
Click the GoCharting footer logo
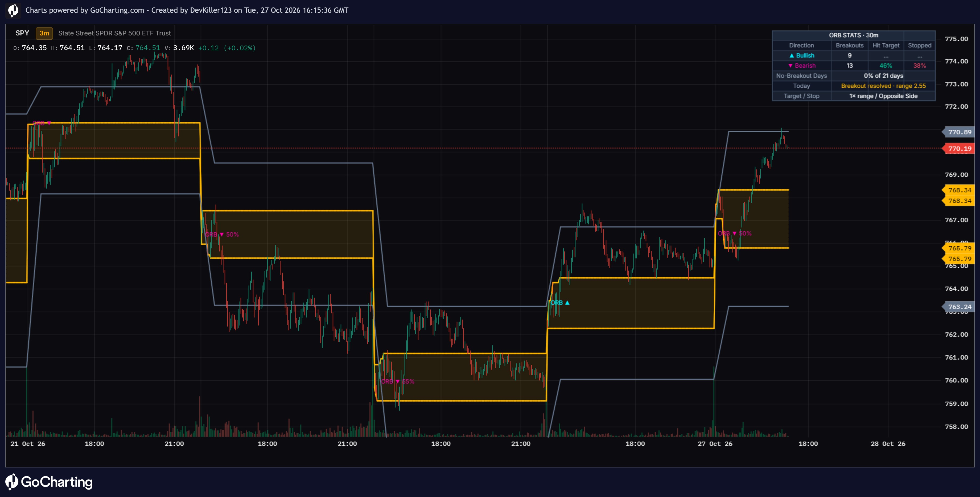tap(49, 482)
